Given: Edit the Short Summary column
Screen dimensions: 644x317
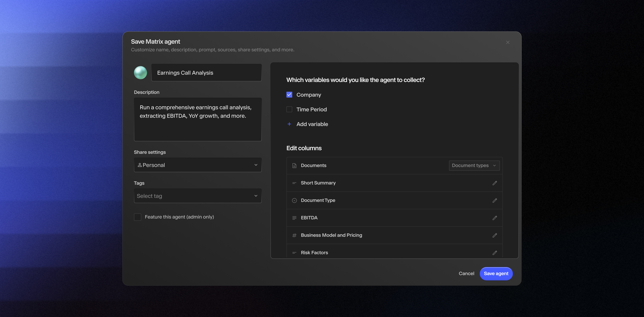Looking at the screenshot, I should [495, 183].
